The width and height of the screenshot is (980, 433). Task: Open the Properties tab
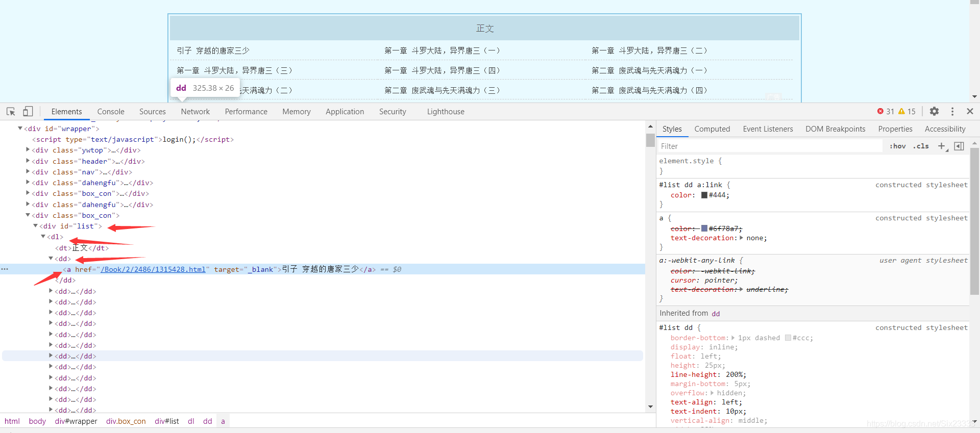tap(895, 129)
